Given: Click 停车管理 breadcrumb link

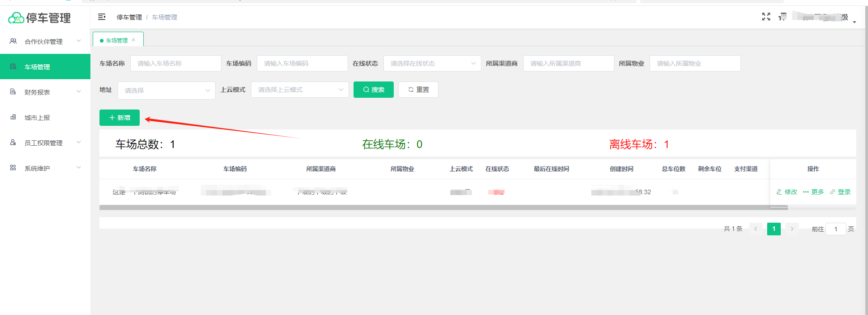Looking at the screenshot, I should [x=129, y=17].
